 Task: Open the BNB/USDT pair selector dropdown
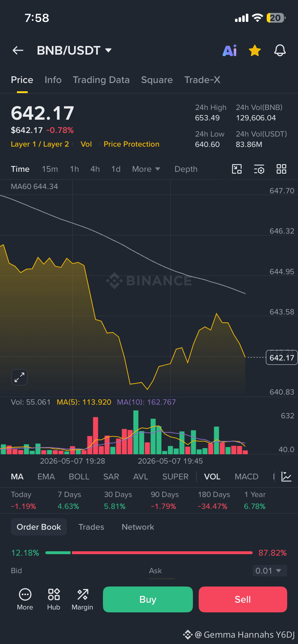pos(74,50)
